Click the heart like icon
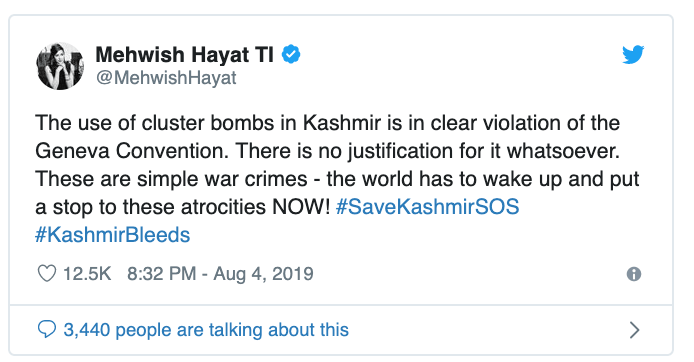 coord(47,273)
